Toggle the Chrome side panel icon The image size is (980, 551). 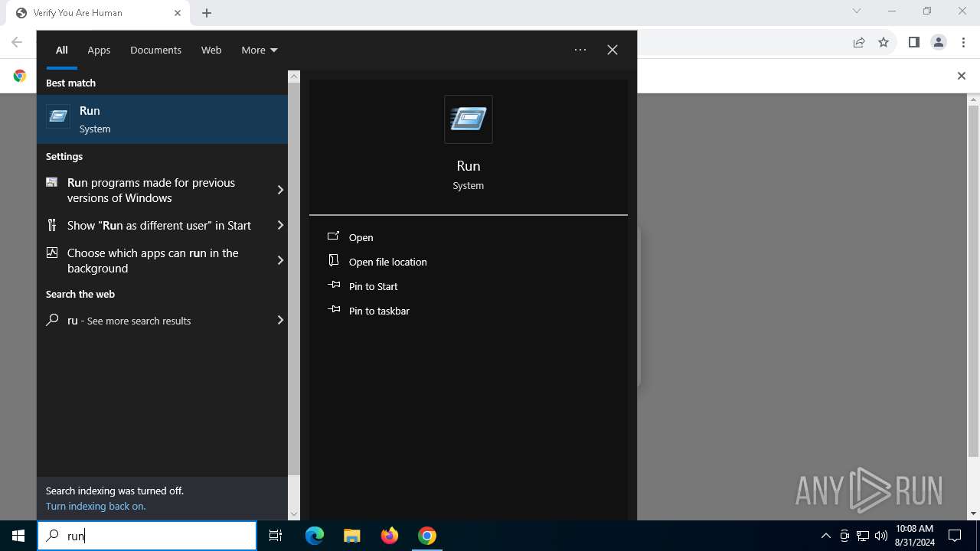pyautogui.click(x=914, y=43)
